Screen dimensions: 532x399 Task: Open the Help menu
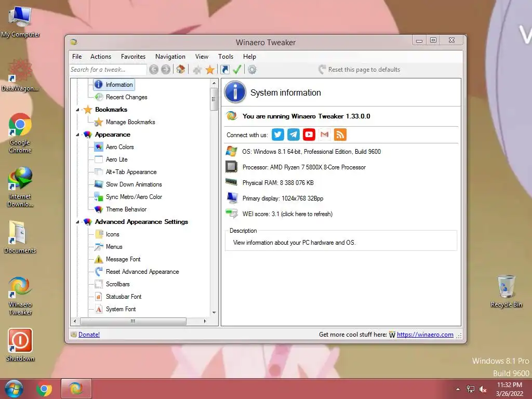[x=249, y=57]
